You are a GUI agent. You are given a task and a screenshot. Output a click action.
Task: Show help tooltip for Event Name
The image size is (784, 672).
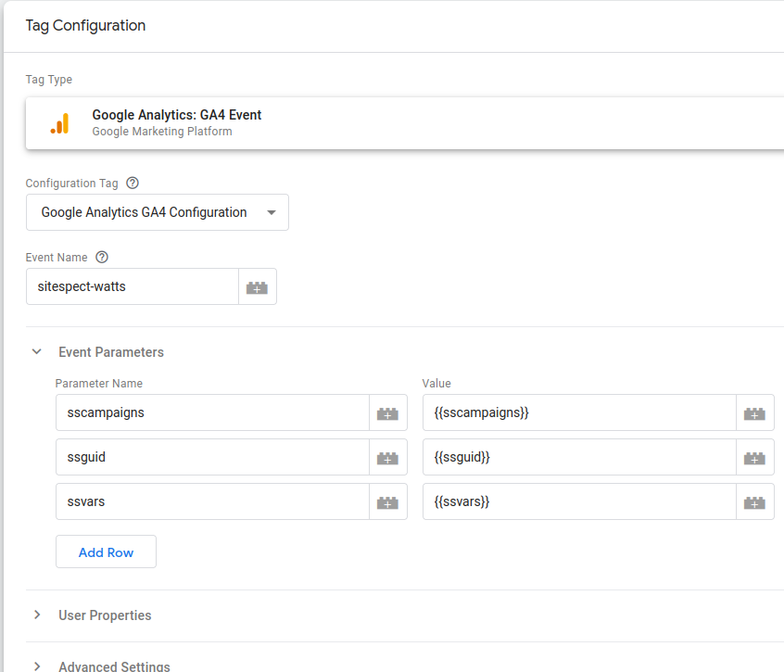coord(102,257)
